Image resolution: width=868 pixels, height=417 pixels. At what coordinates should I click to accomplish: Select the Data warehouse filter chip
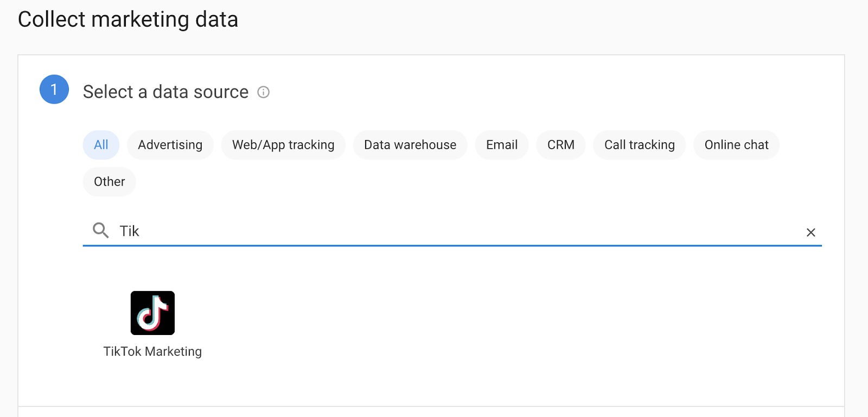point(410,145)
